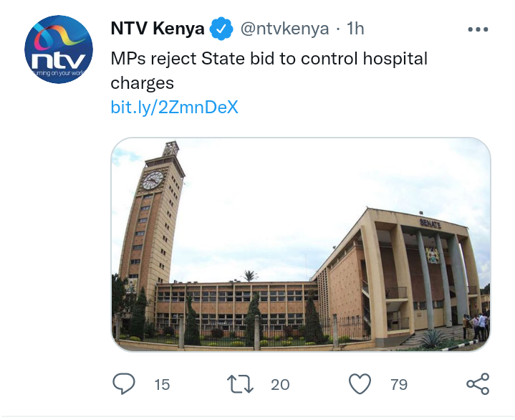515x420 pixels.
Task: Open the @ntvkenya handle profile
Action: pos(285,29)
